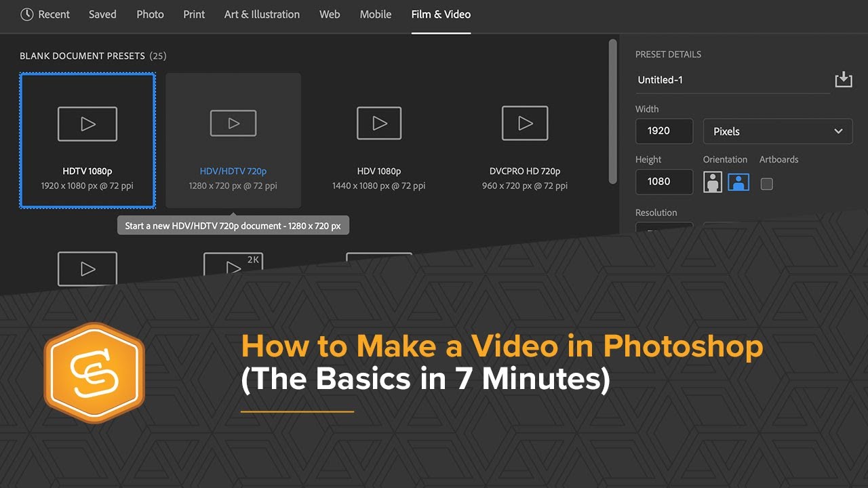
Task: Open the Photo presets tab
Action: 150,14
